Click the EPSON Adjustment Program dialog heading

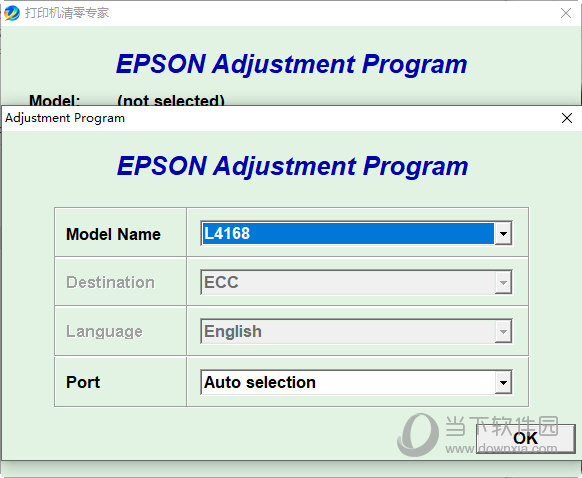point(292,166)
